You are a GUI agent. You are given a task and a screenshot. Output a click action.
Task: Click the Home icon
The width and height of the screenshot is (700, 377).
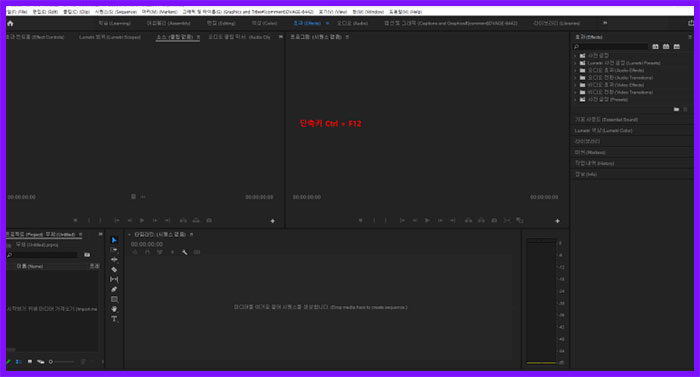pyautogui.click(x=10, y=23)
